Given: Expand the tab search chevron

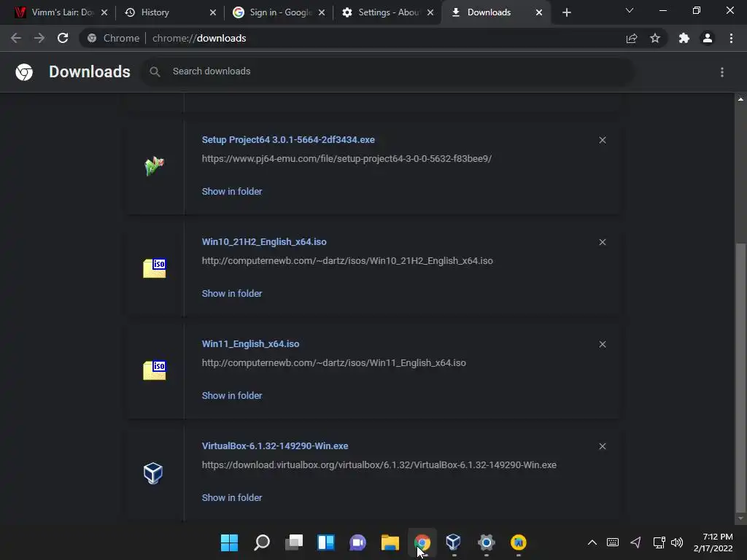Looking at the screenshot, I should [630, 10].
